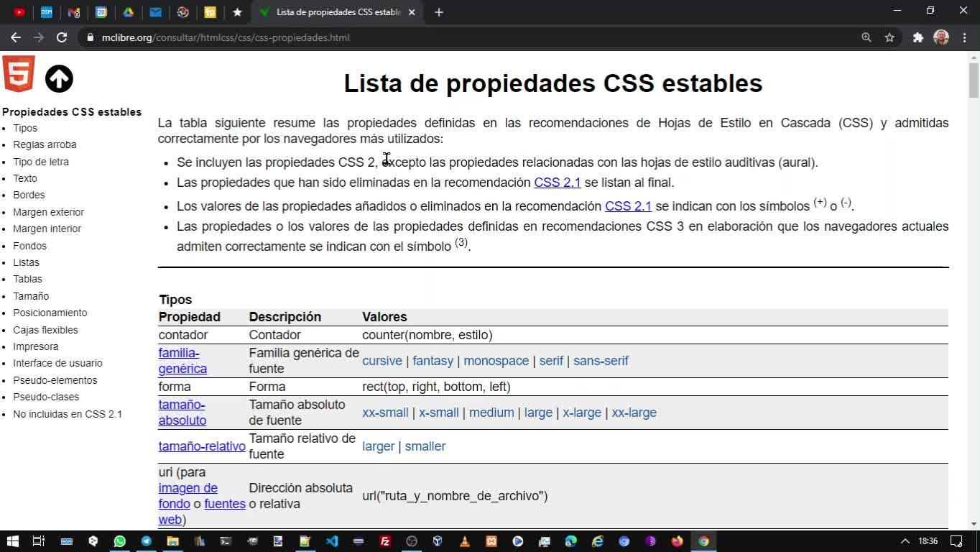Close the Lista de propiedades CSS tab
980x552 pixels.
pos(412,12)
